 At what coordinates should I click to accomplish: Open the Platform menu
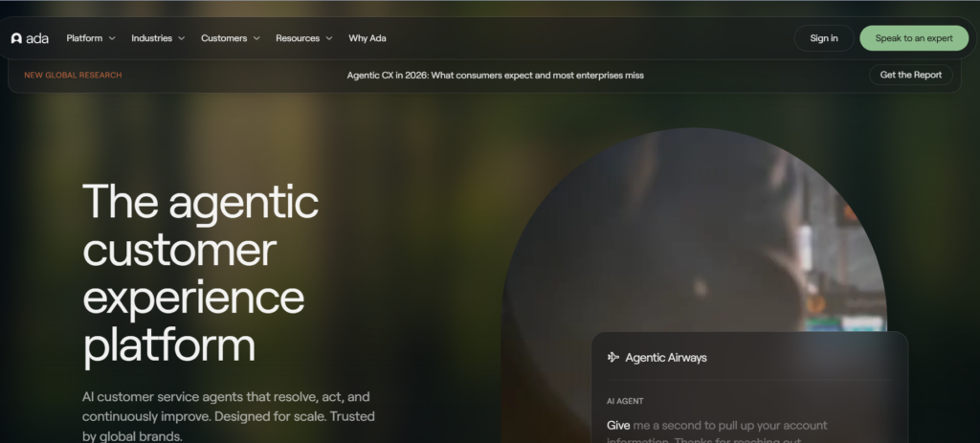click(91, 38)
